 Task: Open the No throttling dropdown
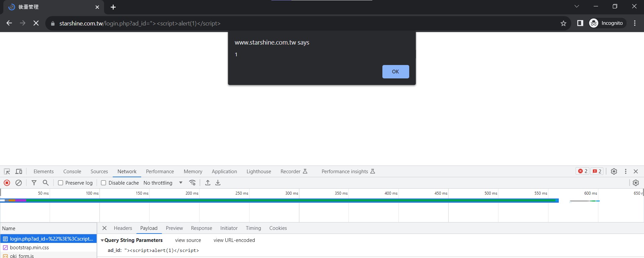163,183
